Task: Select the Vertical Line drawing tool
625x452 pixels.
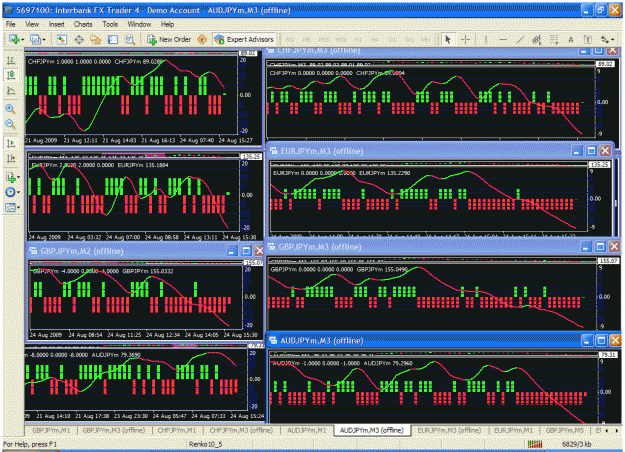Action: [486, 39]
